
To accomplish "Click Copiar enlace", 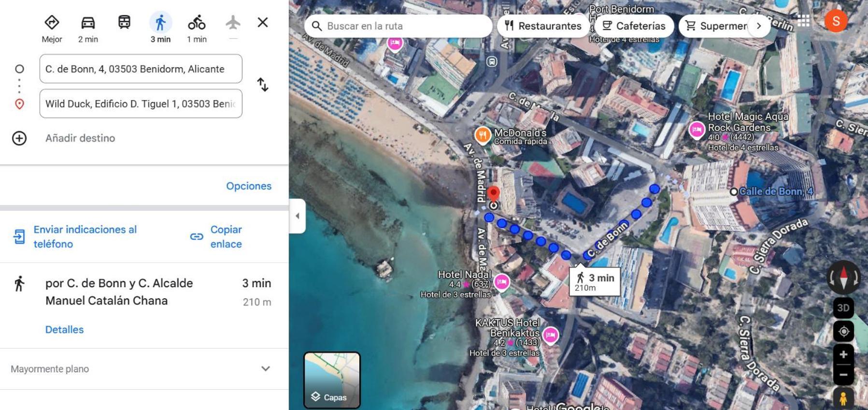I will pyautogui.click(x=226, y=236).
